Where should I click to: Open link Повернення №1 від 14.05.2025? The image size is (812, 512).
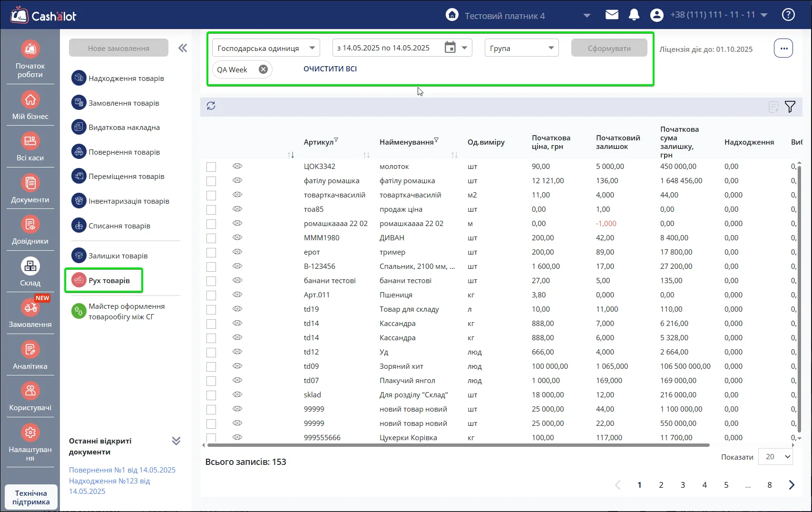[122, 470]
